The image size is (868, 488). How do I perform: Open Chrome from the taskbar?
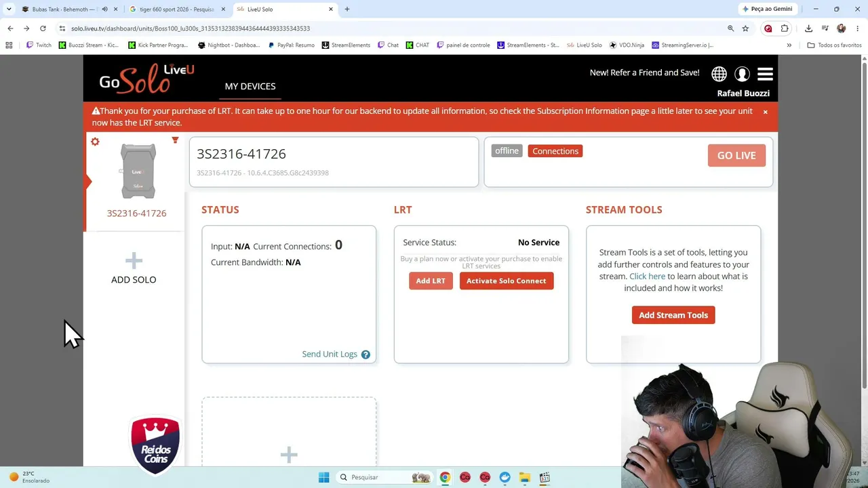click(445, 478)
